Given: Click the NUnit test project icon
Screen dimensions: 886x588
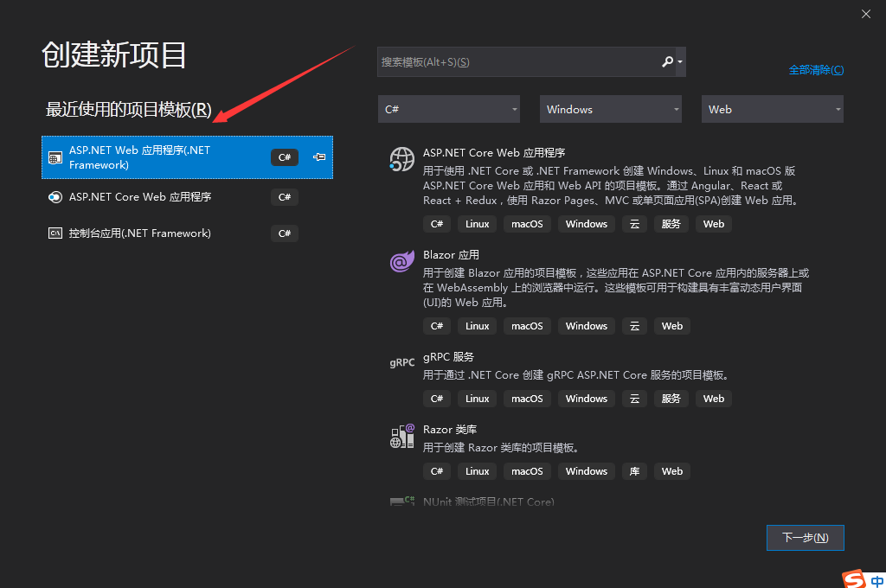Looking at the screenshot, I should pyautogui.click(x=401, y=501).
